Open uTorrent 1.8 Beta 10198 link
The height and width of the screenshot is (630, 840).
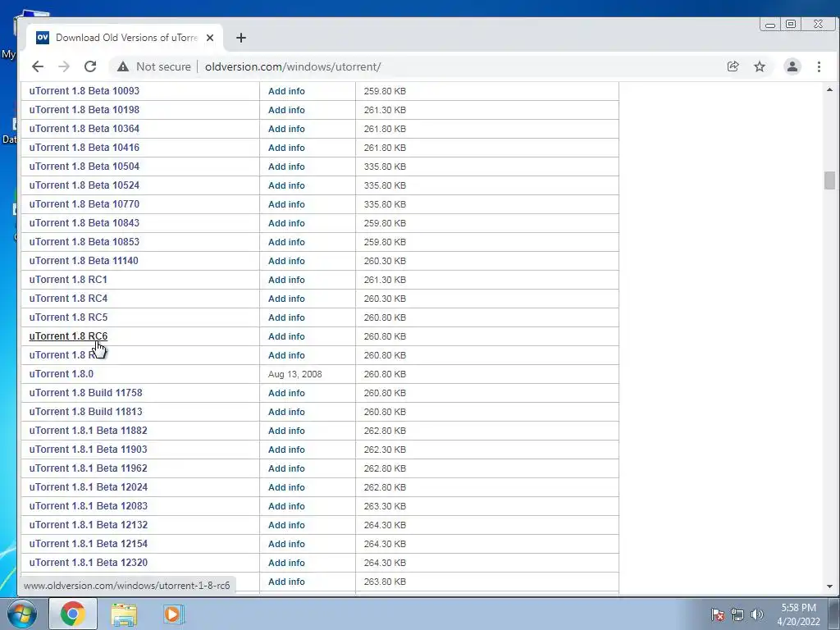pyautogui.click(x=84, y=110)
